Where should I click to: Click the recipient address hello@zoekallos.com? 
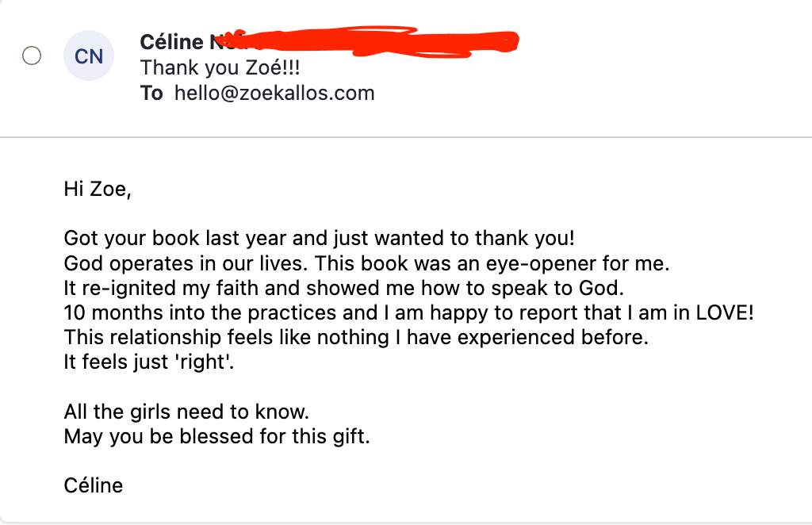coord(274,93)
